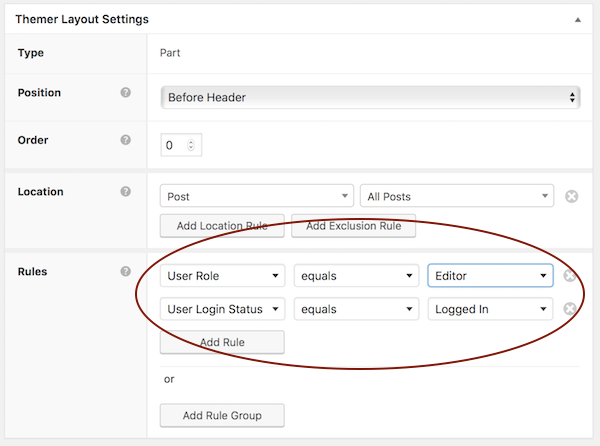Open the Editor role value dropdown
The height and width of the screenshot is (446, 600).
pos(489,276)
